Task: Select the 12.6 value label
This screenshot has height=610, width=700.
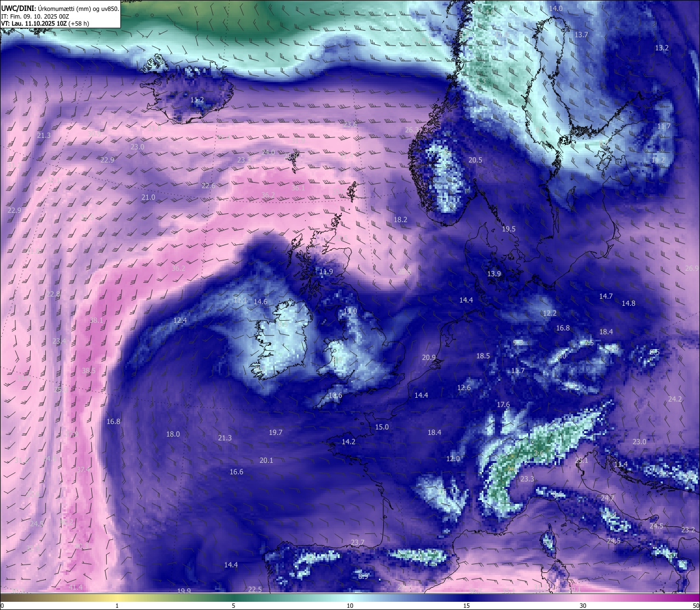Action: click(464, 387)
